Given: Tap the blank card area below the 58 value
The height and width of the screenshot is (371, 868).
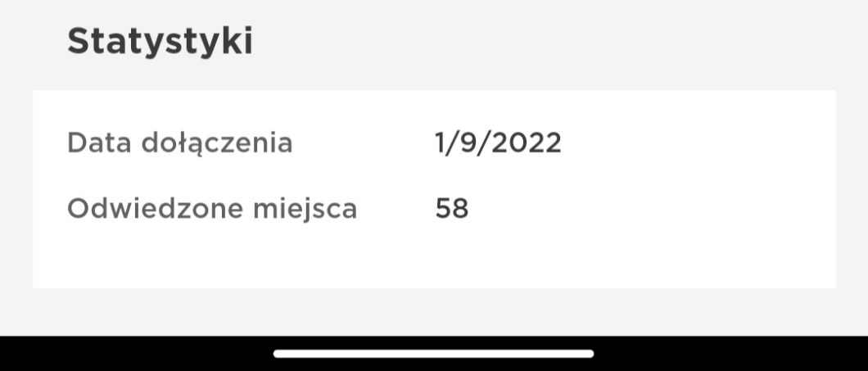Looking at the screenshot, I should point(451,258).
